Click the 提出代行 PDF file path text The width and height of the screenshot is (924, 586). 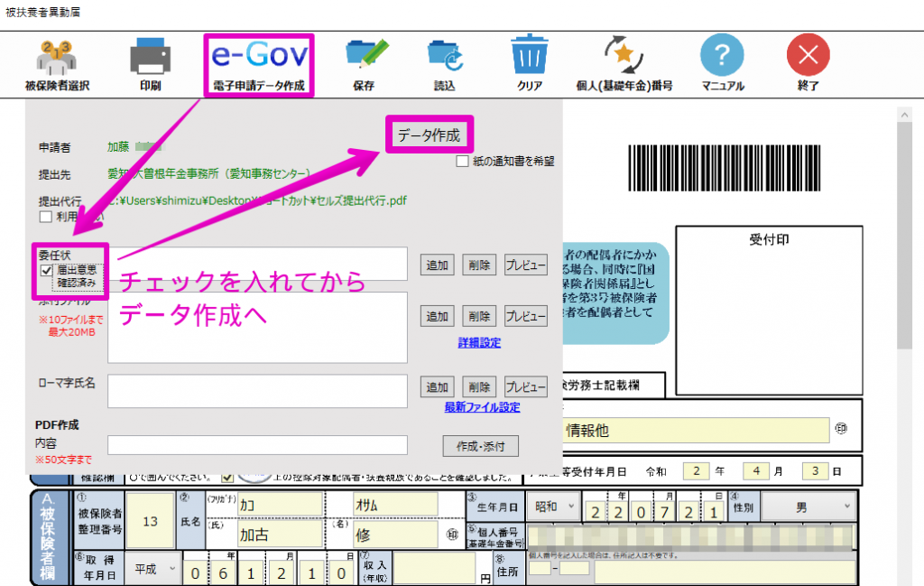coord(257,200)
